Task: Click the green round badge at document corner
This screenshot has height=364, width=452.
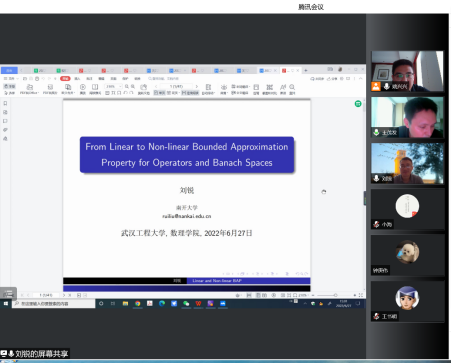Action: (x=358, y=104)
